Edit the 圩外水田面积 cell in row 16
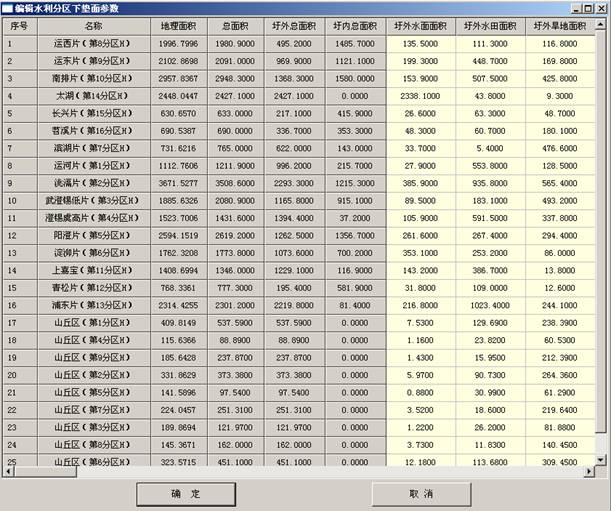611x511 pixels. pos(490,304)
